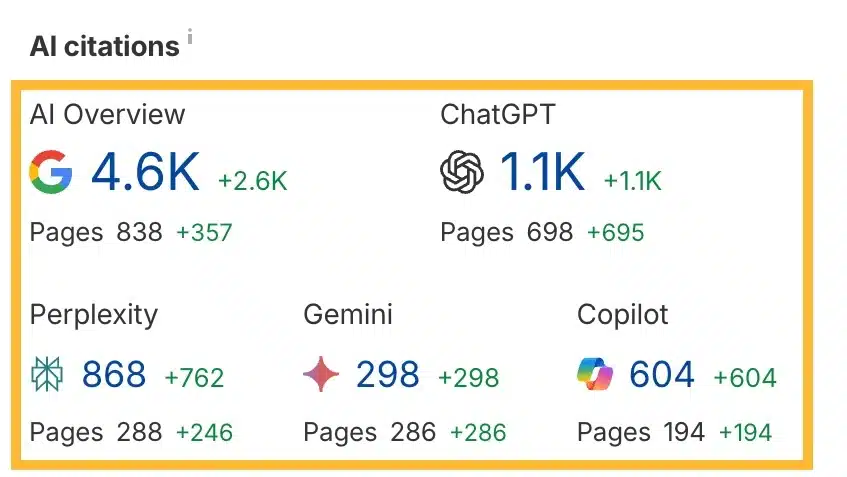Viewport: 847px width, 477px height.
Task: Click the ChatGPT Pages 698 value
Action: pyautogui.click(x=550, y=232)
